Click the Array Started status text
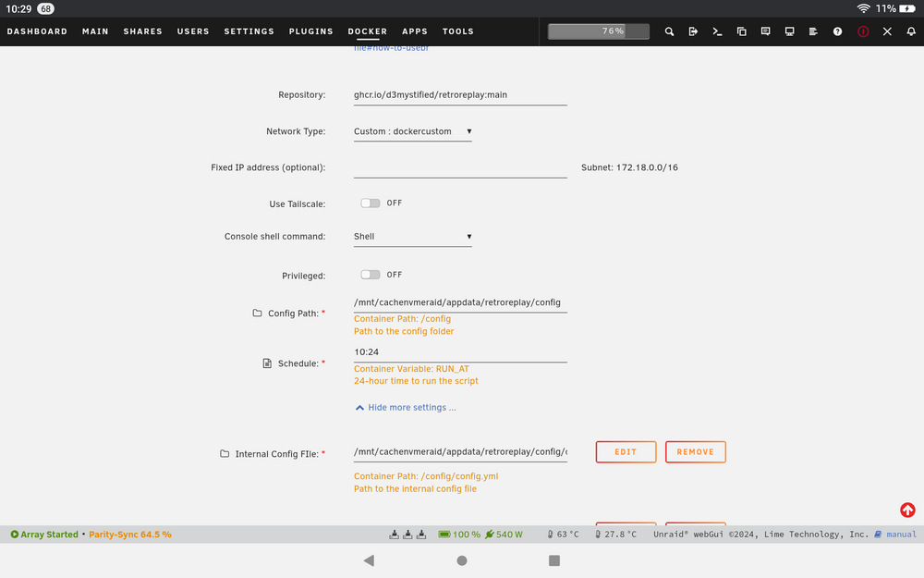Screen dimensions: 924x578 coord(50,535)
